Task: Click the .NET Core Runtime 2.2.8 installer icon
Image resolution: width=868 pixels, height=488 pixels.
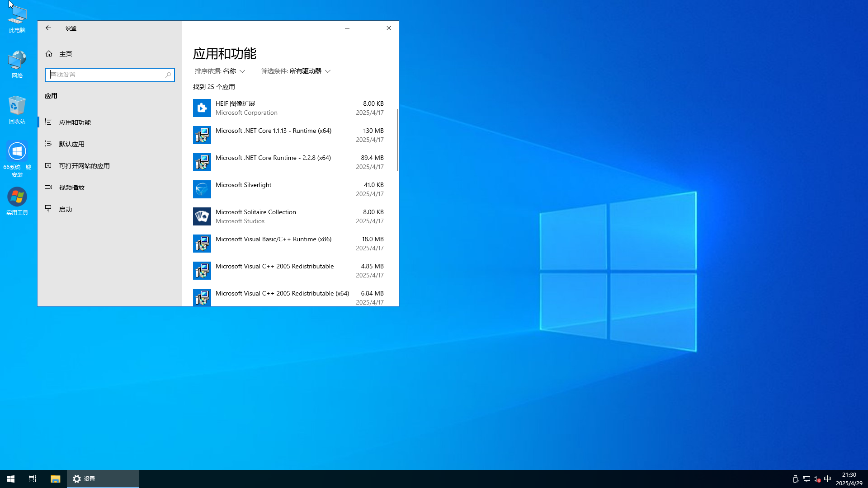Action: pyautogui.click(x=202, y=162)
